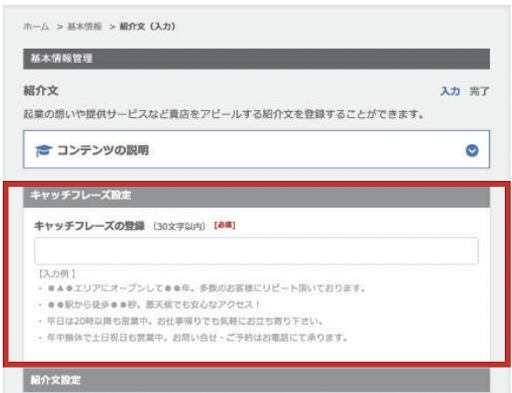
Task: Select 紹介文（入力） breadcrumb text
Action: 147,26
